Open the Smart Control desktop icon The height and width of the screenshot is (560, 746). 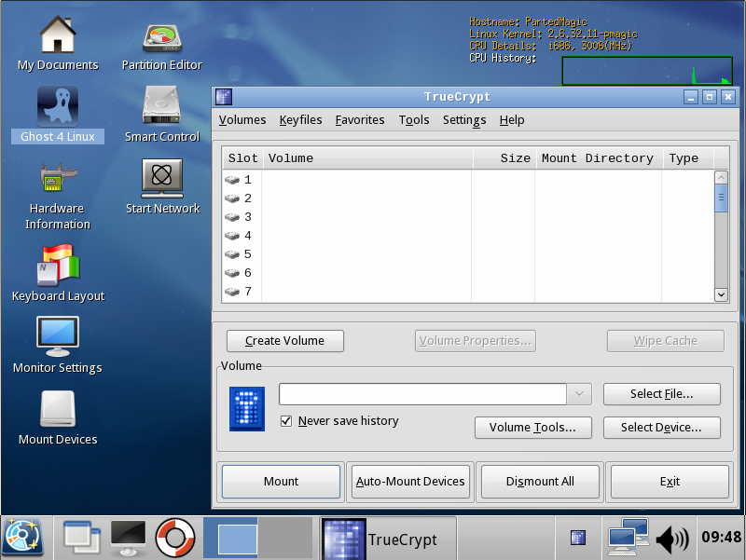pyautogui.click(x=161, y=114)
